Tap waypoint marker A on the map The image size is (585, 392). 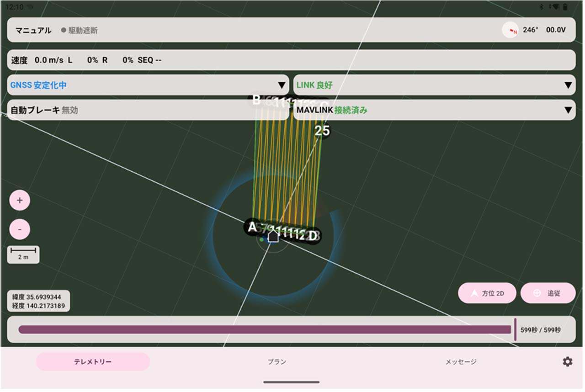coord(252,227)
